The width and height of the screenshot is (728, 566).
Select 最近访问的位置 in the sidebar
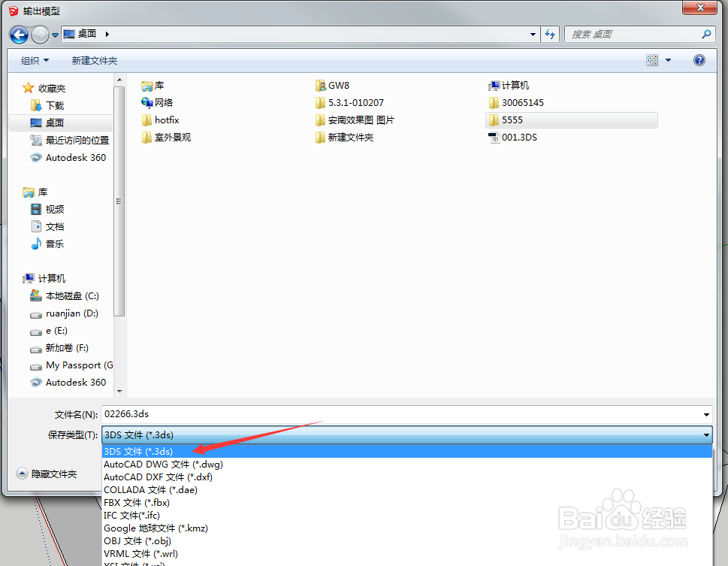70,140
